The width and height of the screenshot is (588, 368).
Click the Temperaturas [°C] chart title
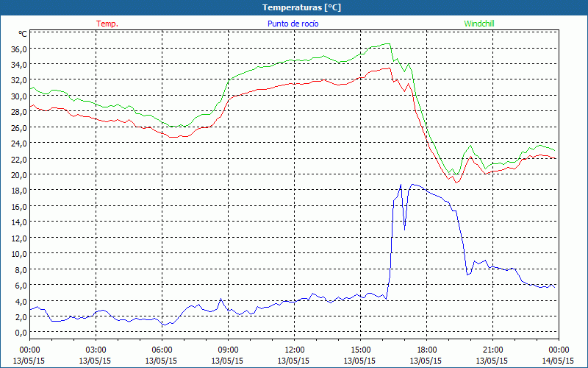(301, 7)
